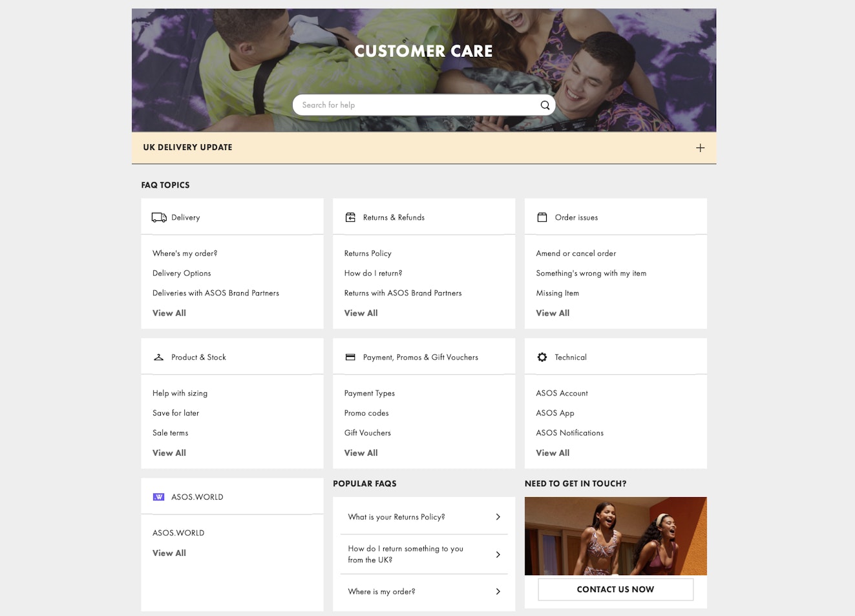Select the Promo codes link
855x616 pixels.
(366, 413)
